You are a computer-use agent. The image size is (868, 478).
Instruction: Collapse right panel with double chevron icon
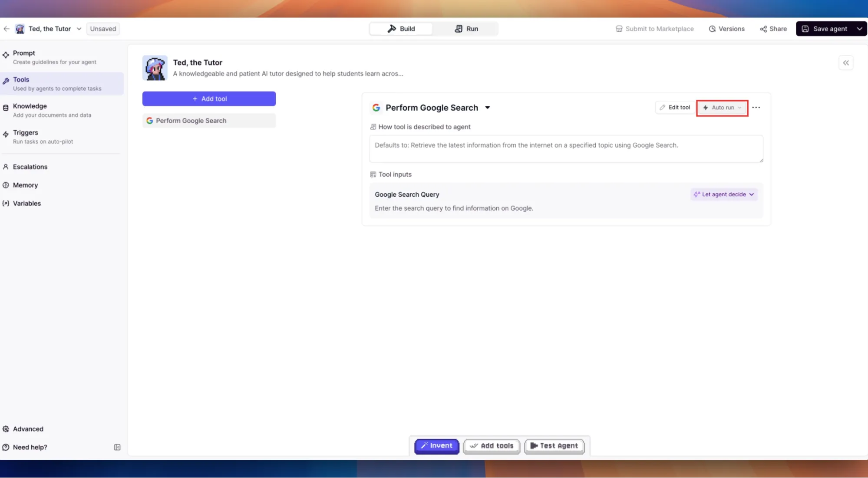coord(846,63)
